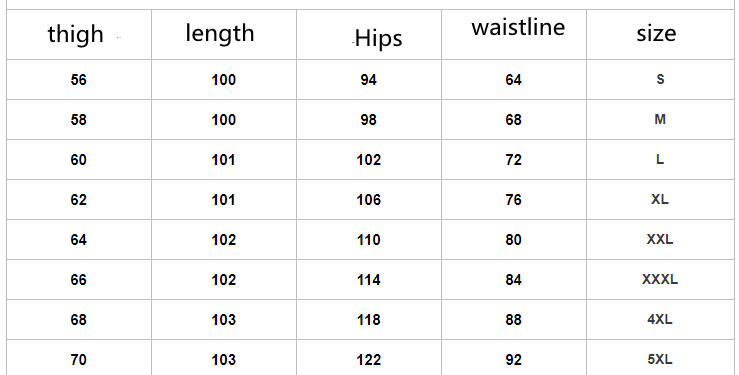This screenshot has width=739, height=375.
Task: Click the 5XL size cell
Action: tap(660, 358)
